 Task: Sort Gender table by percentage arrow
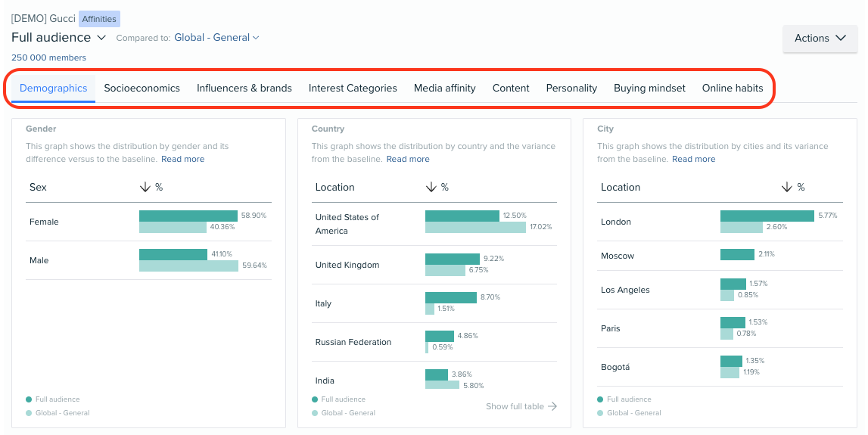point(146,187)
